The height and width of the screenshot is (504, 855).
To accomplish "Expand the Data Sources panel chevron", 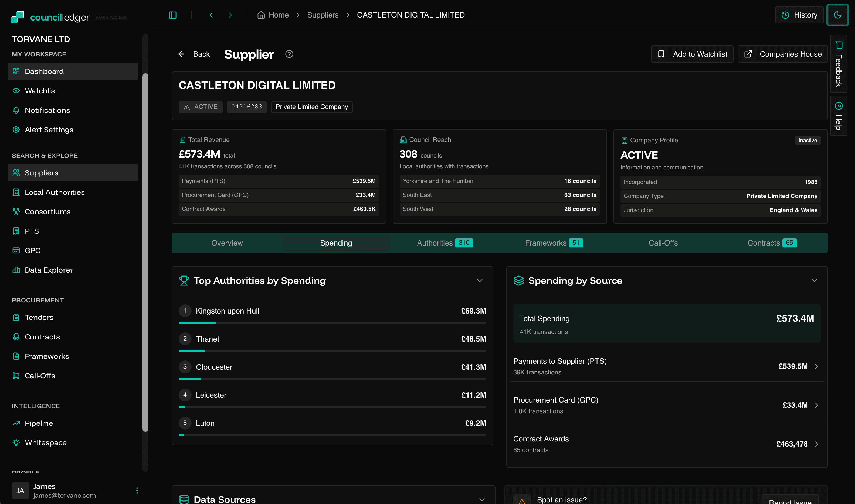I will pos(482,499).
